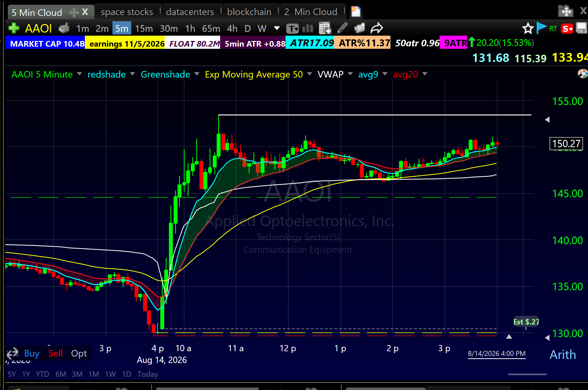Close the 5 Min Cloud tab
This screenshot has width=588, height=390.
click(x=85, y=12)
